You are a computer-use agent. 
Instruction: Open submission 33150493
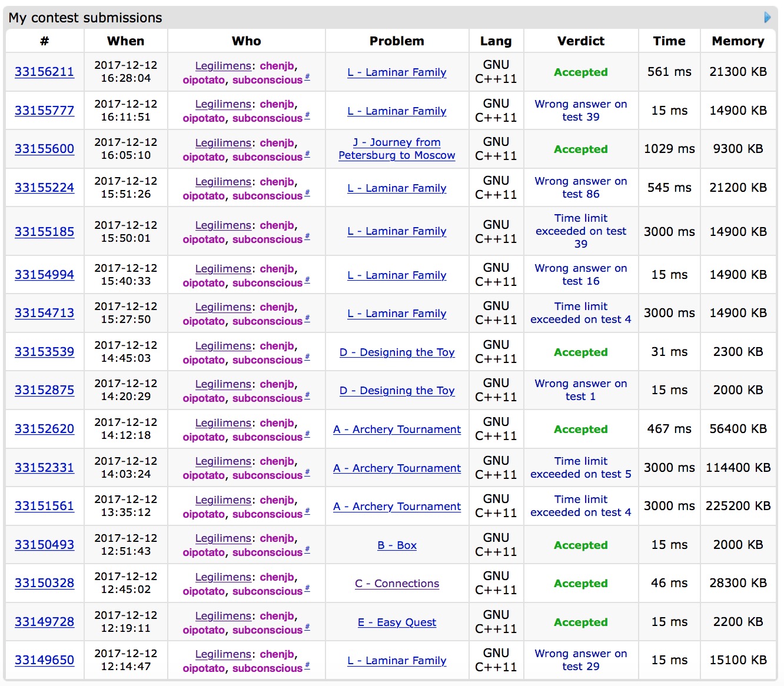[44, 545]
